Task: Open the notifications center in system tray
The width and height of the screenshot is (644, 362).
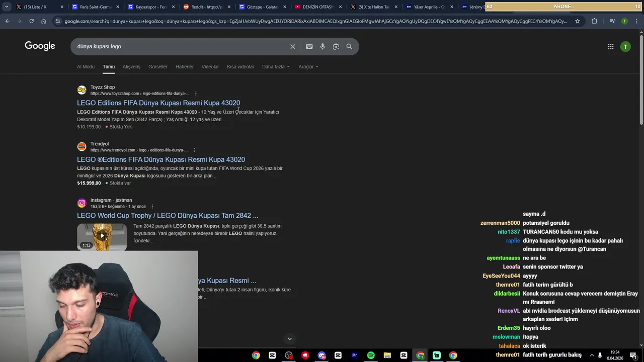Action: coord(633,355)
